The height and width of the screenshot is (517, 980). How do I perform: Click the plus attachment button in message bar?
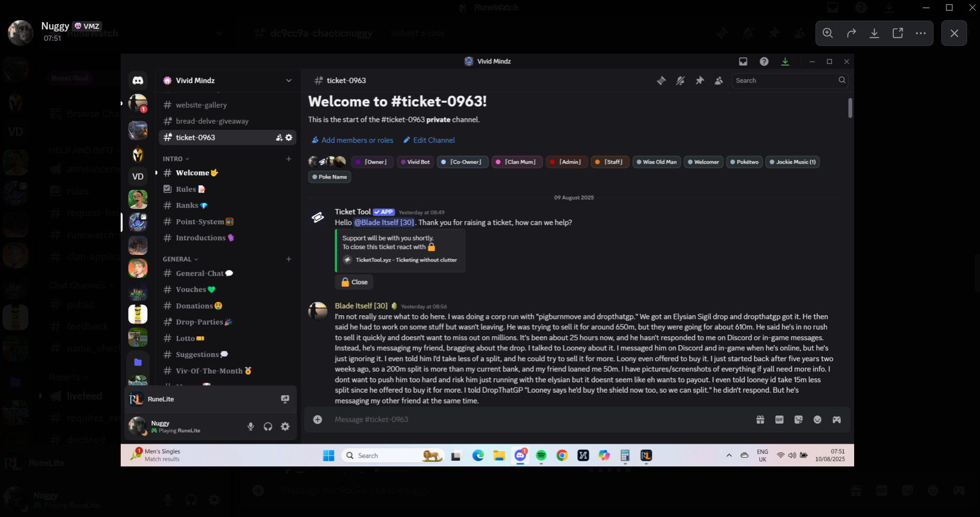pos(318,419)
